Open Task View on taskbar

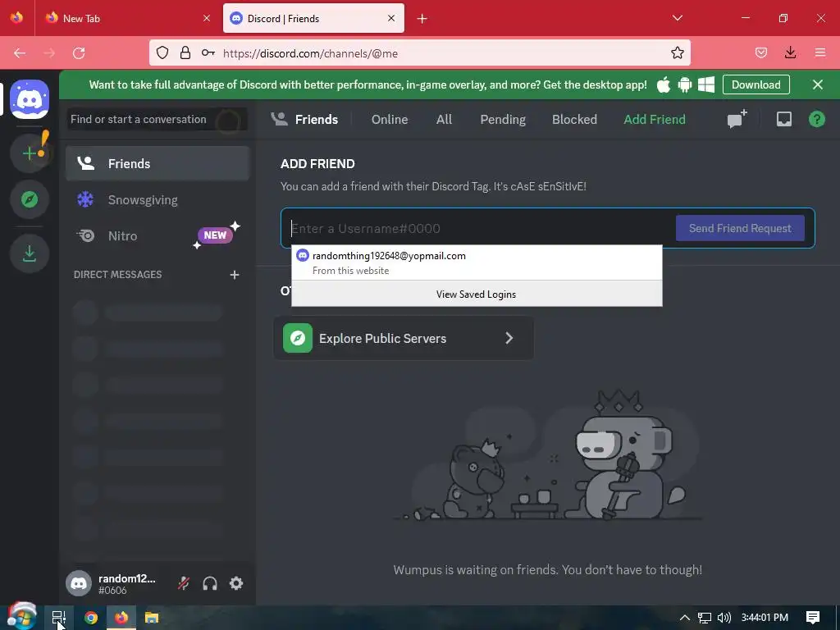[x=59, y=618]
